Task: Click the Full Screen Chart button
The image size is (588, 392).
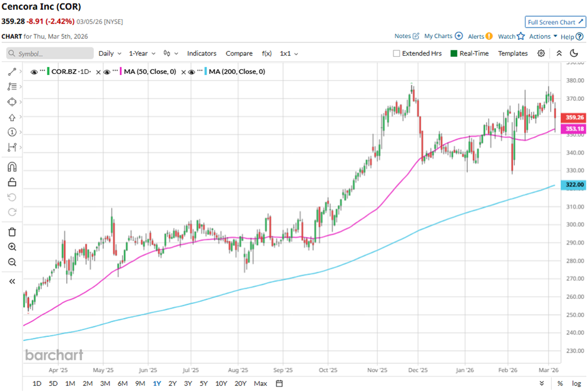Action: tap(555, 22)
